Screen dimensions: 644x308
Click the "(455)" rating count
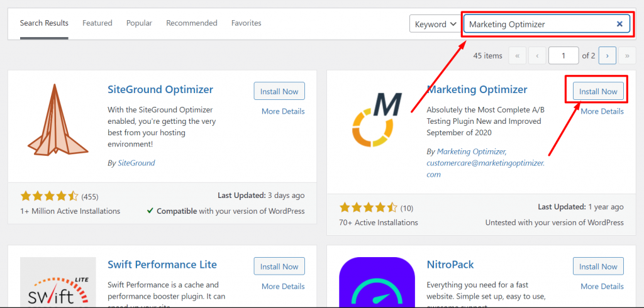point(90,197)
